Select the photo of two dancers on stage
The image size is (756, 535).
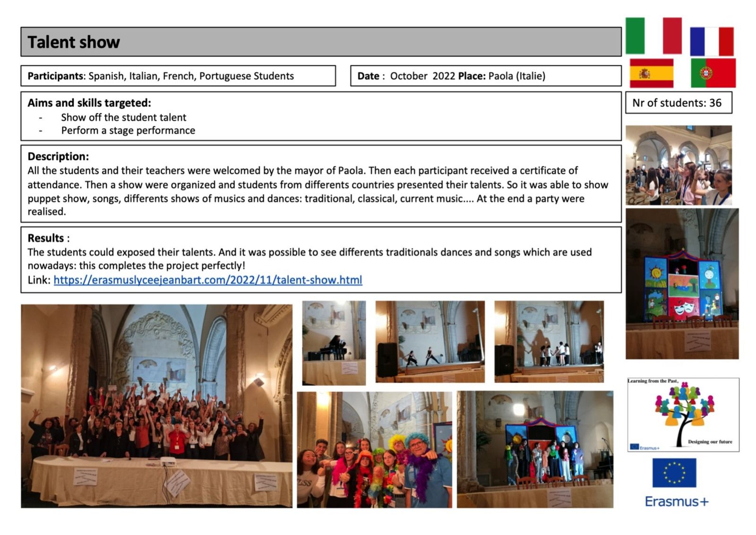click(x=430, y=342)
